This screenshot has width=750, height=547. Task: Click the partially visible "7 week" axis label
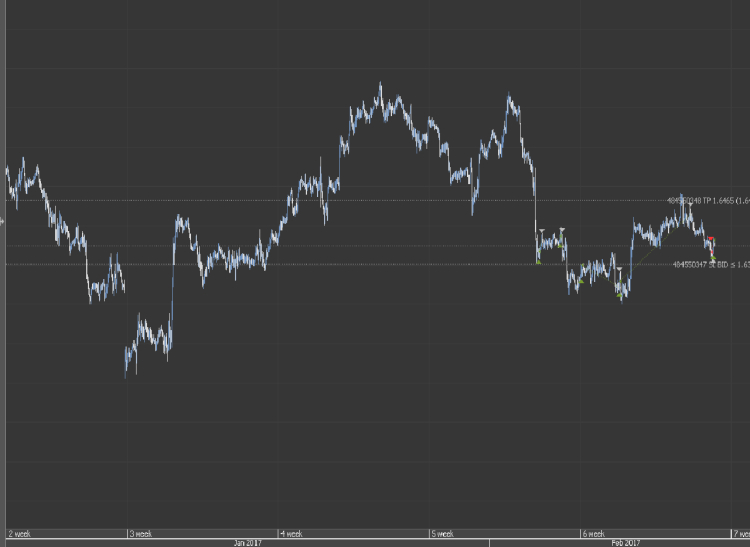coord(742,534)
